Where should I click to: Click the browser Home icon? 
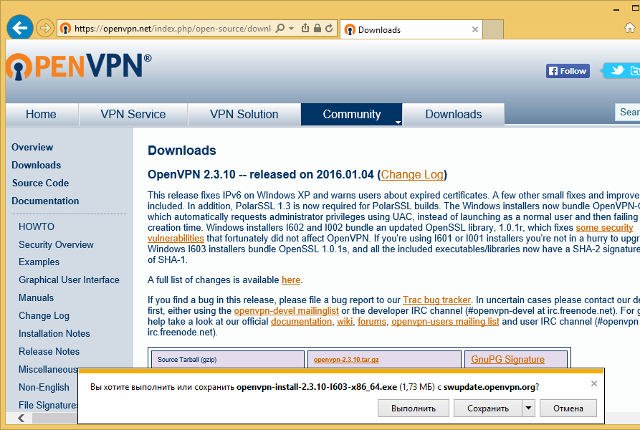point(630,28)
